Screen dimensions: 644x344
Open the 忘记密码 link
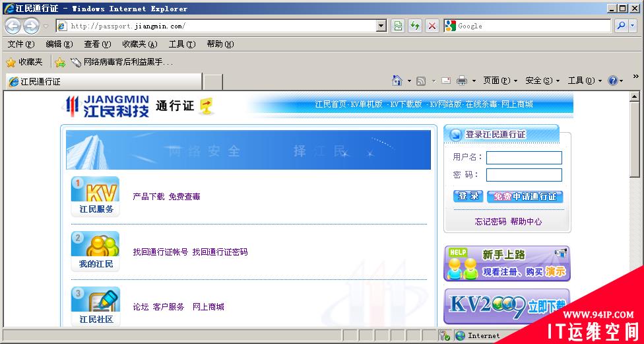(x=490, y=222)
